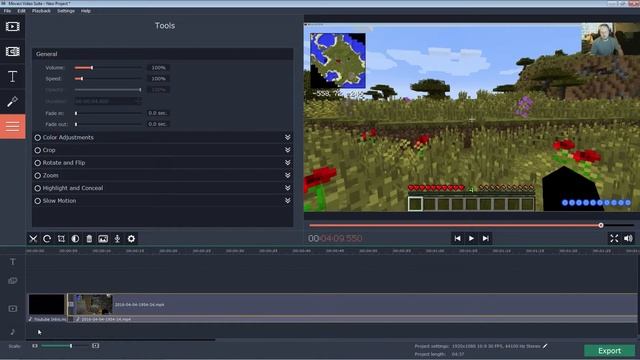
Task: Click the timeline horizontal scrollbar
Action: point(121,340)
